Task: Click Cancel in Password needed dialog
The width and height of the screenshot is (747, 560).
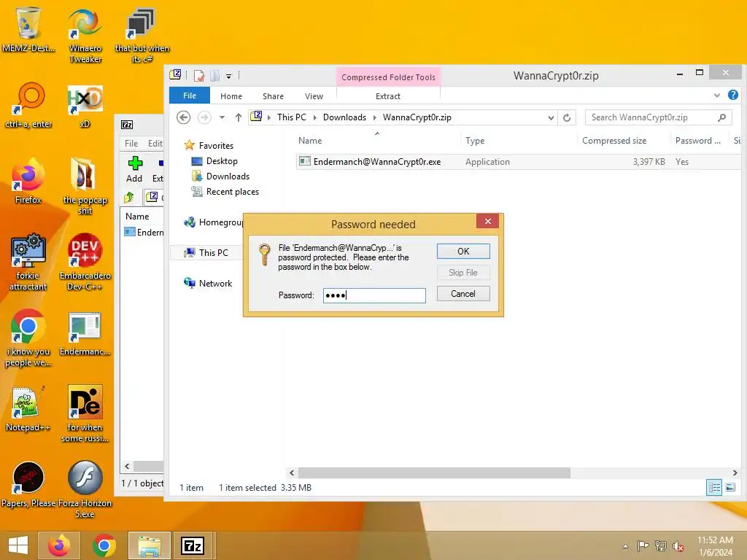Action: coord(463,294)
